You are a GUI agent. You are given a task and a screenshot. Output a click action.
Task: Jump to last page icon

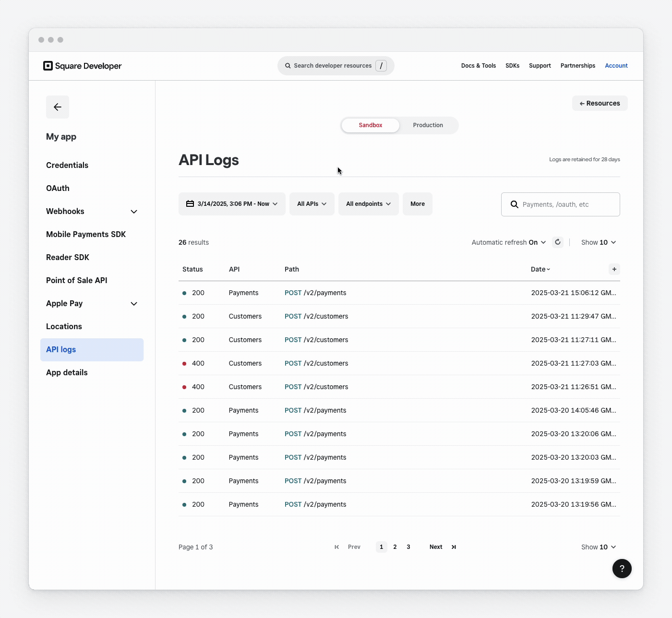[x=454, y=547]
